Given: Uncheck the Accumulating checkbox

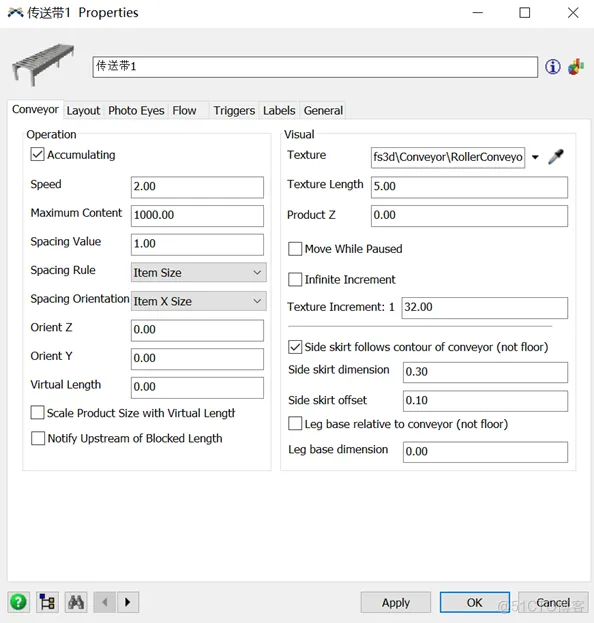Looking at the screenshot, I should [x=37, y=154].
